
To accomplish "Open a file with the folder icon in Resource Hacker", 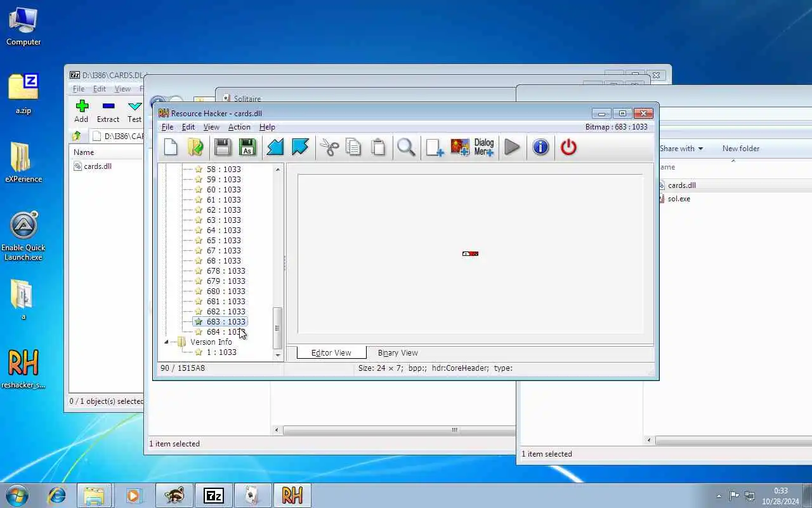I will coord(195,147).
